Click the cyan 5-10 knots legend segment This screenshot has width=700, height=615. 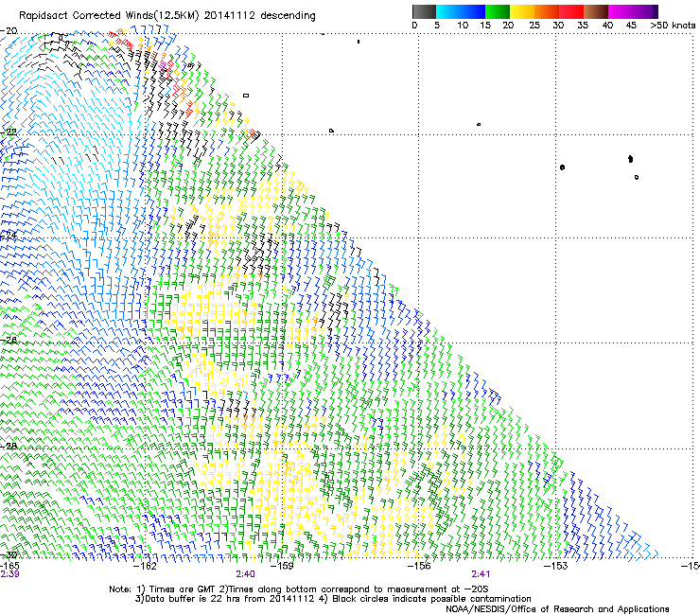(448, 11)
